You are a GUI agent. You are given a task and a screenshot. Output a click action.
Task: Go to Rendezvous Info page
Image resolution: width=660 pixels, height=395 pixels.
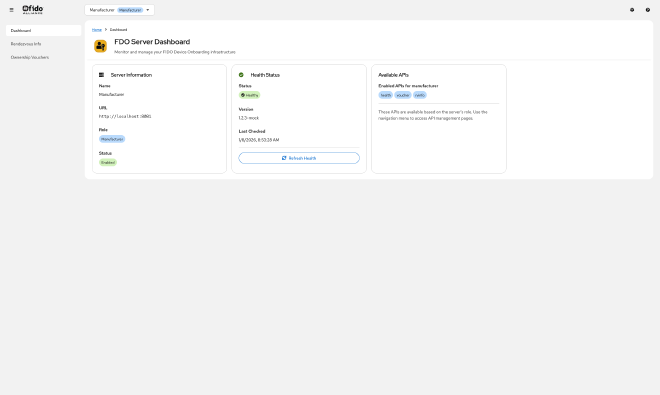point(43,44)
